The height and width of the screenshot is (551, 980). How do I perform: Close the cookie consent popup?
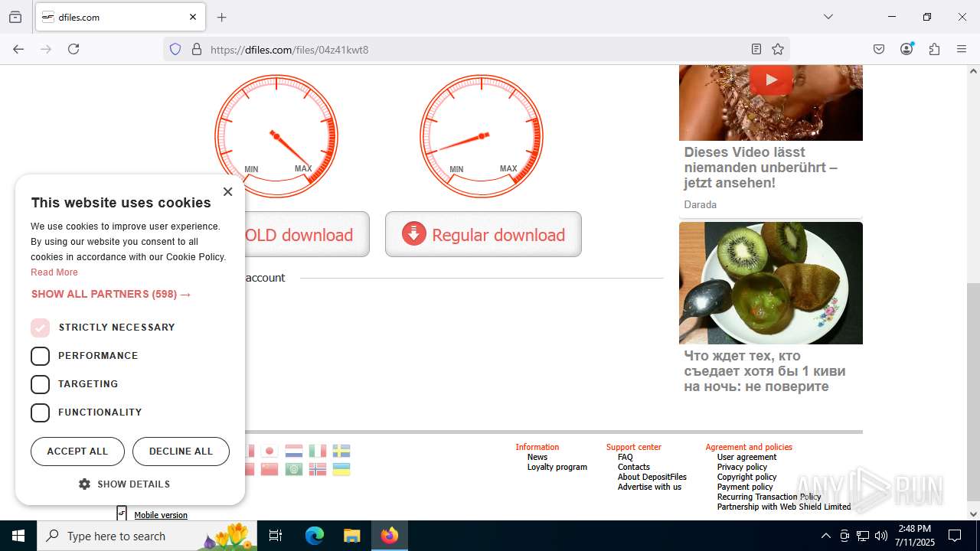[x=227, y=191]
